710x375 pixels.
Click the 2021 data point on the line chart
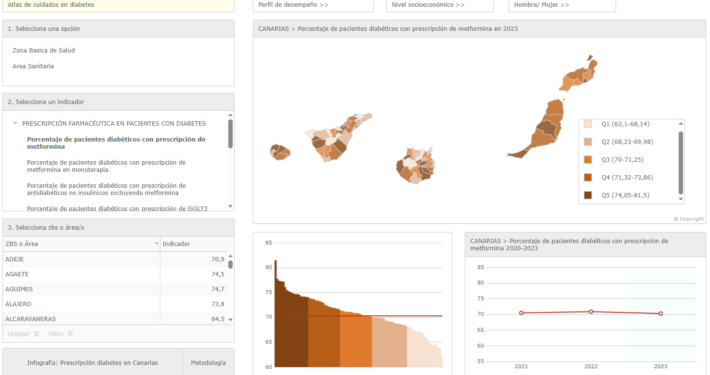pos(521,313)
